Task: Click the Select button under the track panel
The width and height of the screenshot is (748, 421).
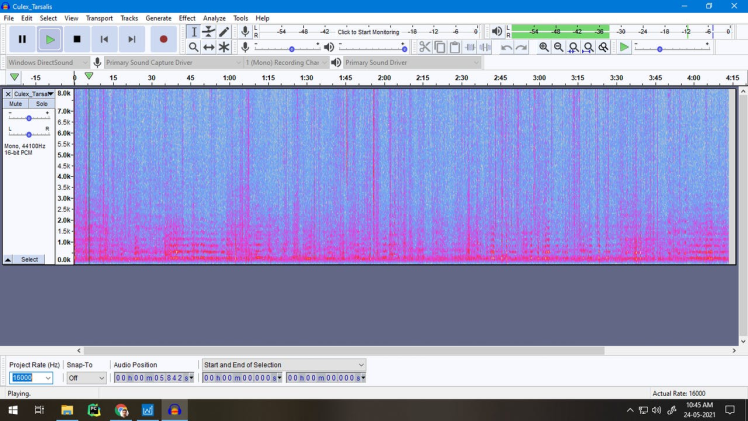Action: (30, 259)
